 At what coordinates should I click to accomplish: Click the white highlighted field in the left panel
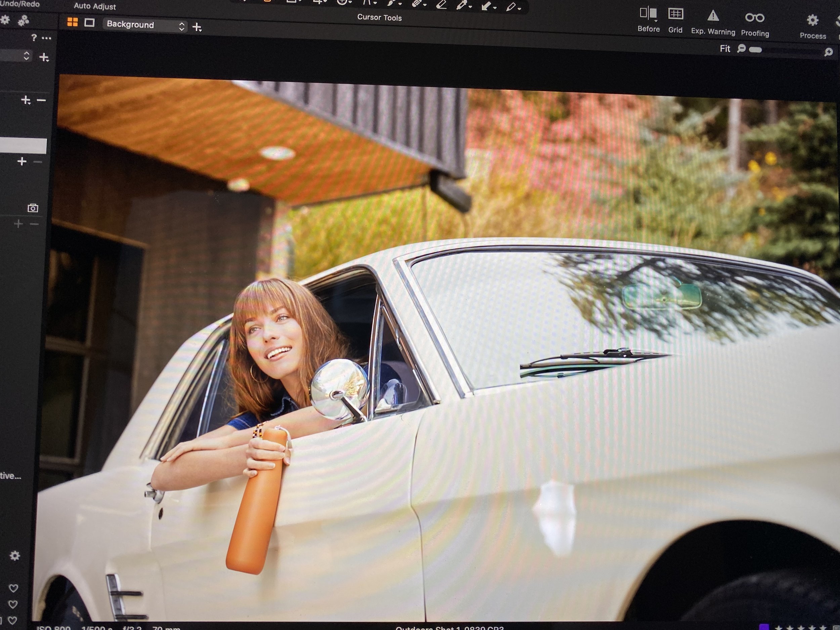coord(23,146)
